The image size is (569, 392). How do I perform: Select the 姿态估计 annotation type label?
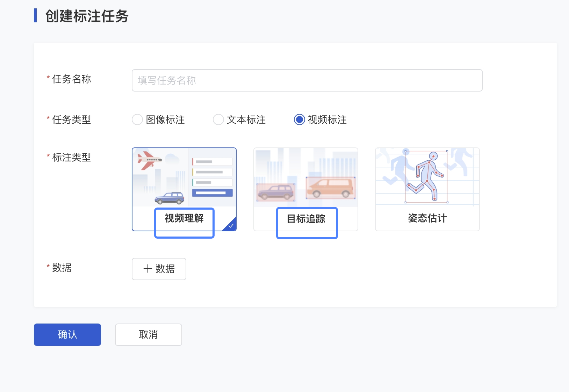coord(427,218)
